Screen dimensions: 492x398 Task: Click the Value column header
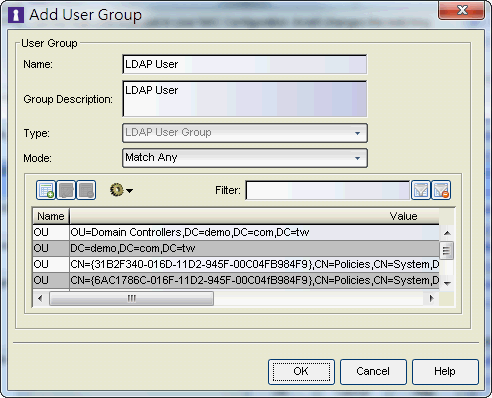point(254,216)
